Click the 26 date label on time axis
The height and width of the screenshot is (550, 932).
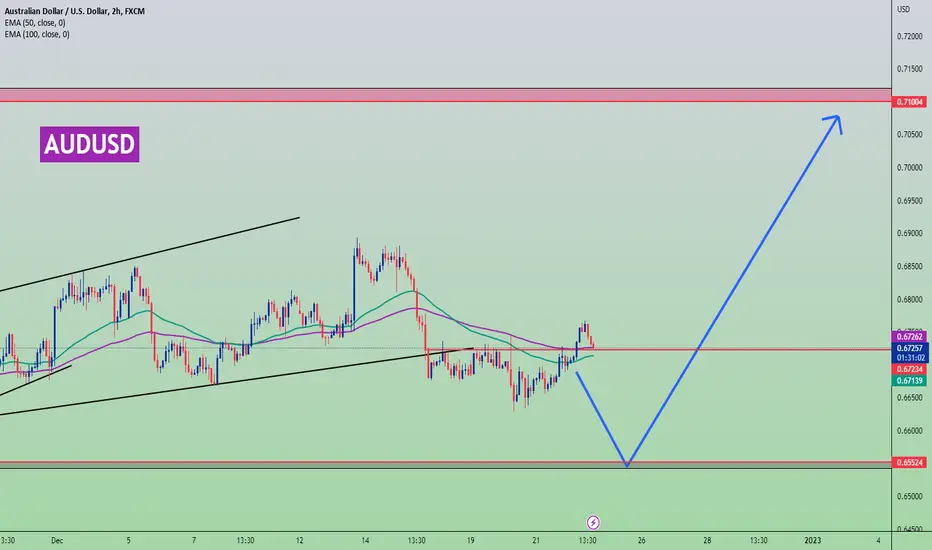[641, 540]
